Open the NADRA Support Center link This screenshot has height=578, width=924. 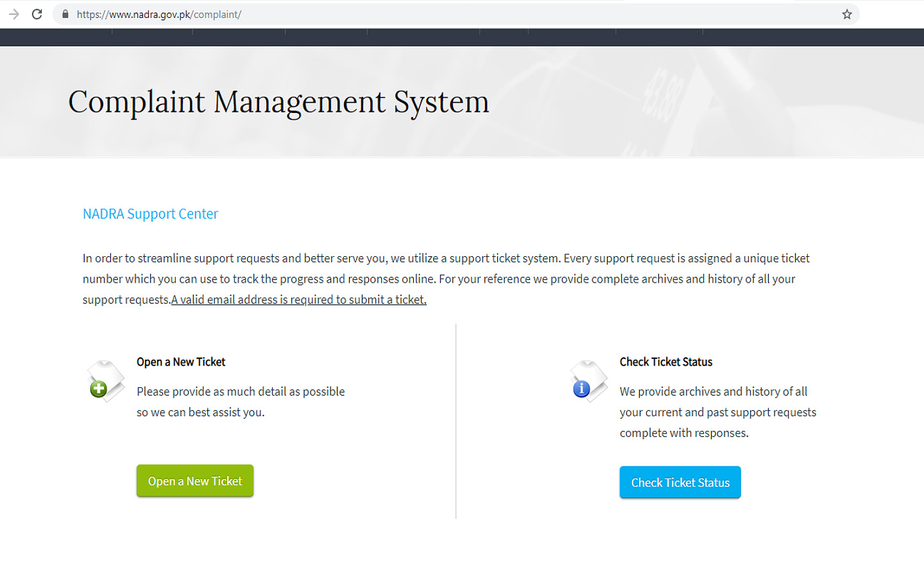point(150,214)
